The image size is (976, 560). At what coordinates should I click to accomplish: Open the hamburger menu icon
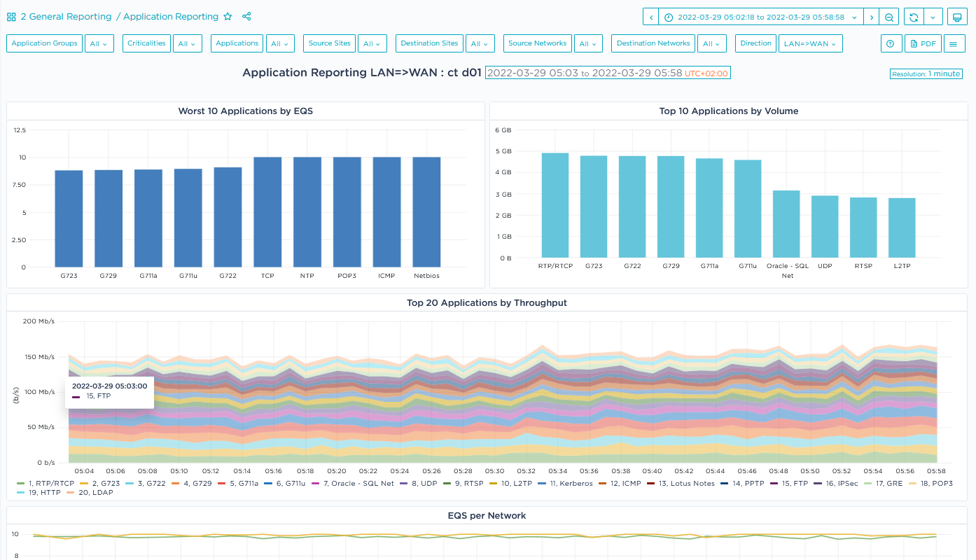tap(954, 43)
